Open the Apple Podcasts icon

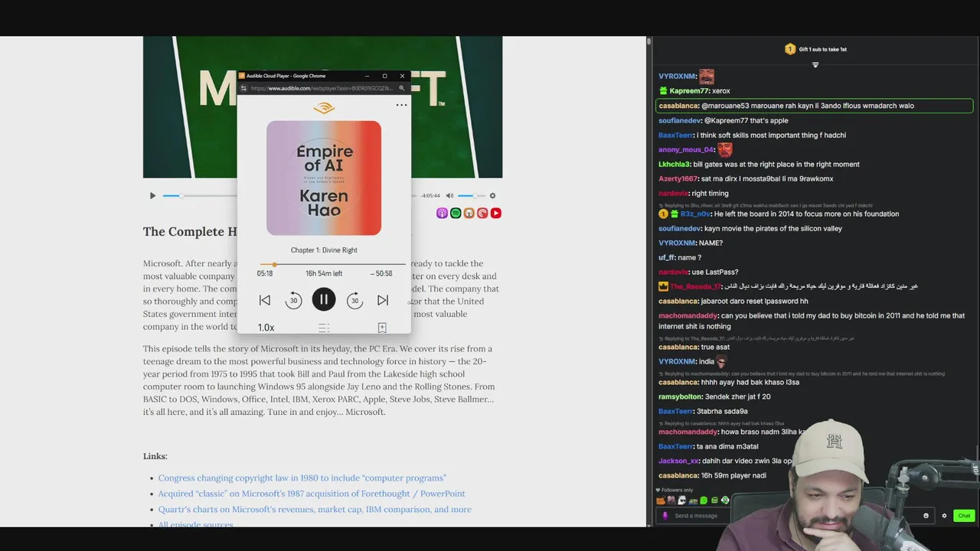(442, 213)
